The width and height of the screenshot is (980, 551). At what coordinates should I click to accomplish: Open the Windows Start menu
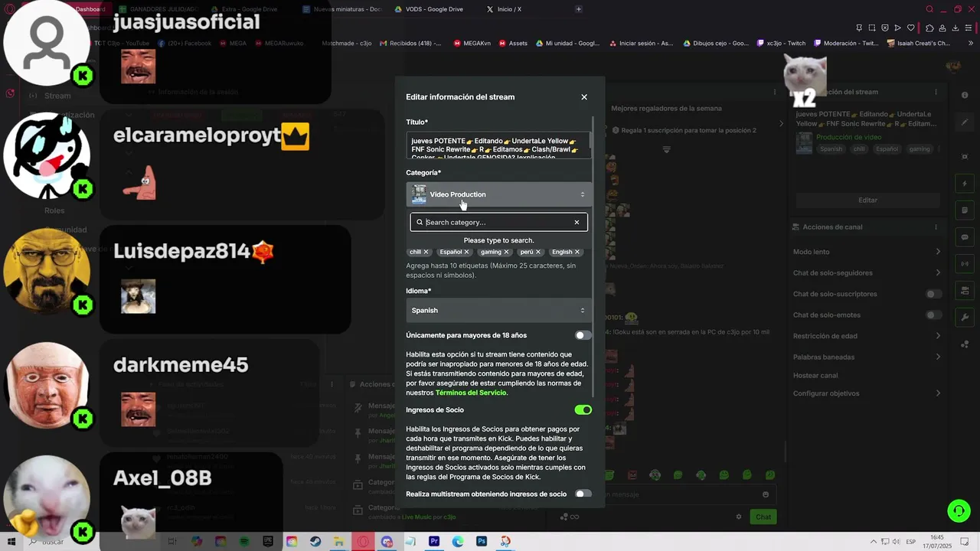pos(11,541)
